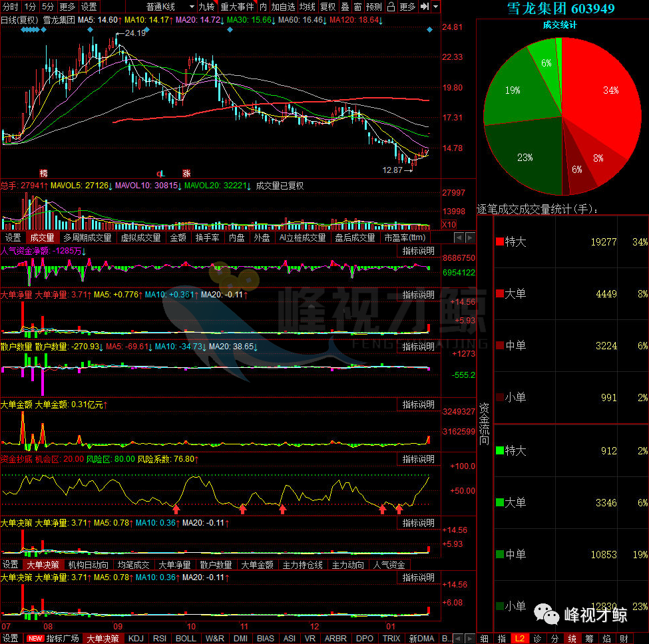Screen dimensions: 649x644
Task: Click the lock icon in the top toolbar
Action: pyautogui.click(x=390, y=7)
